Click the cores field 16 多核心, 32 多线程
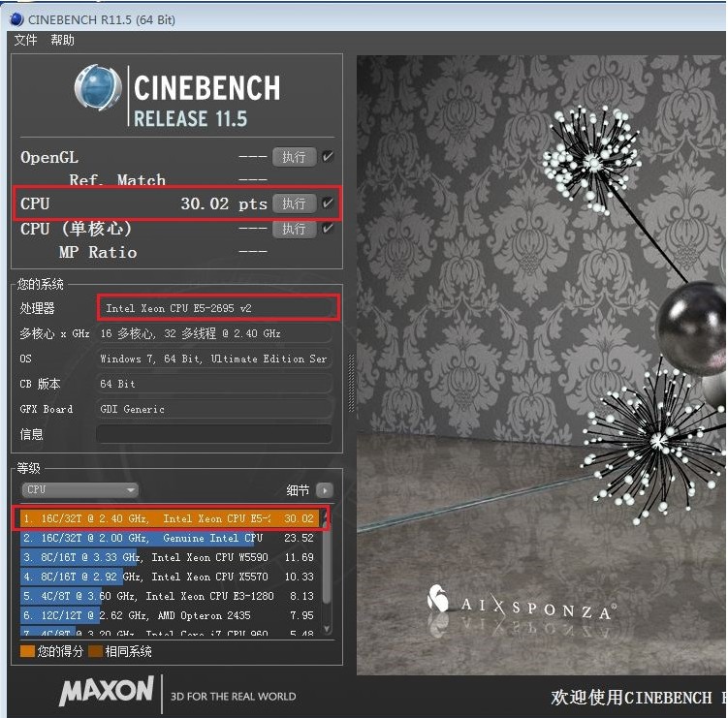 (x=214, y=333)
